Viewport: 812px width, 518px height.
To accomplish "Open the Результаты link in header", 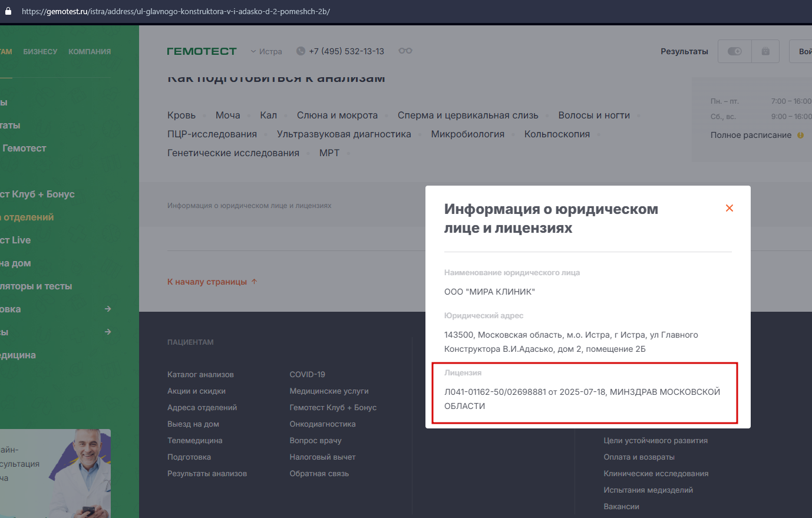I will 684,51.
